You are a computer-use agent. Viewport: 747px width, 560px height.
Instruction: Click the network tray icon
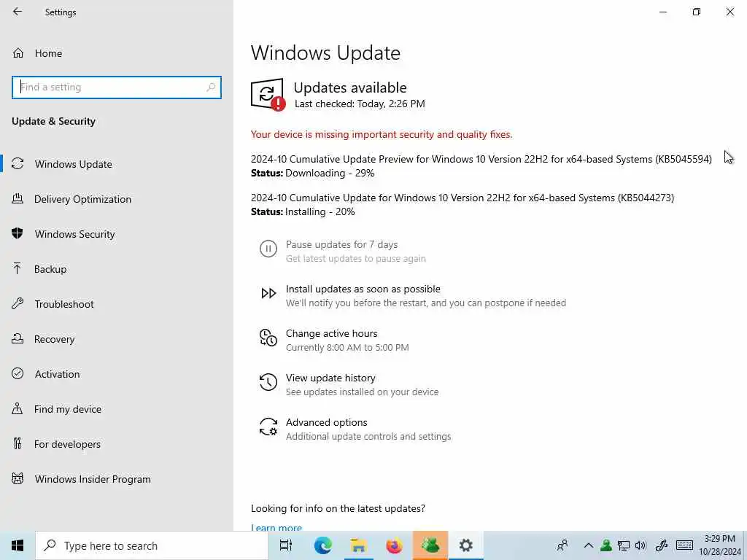coord(623,545)
